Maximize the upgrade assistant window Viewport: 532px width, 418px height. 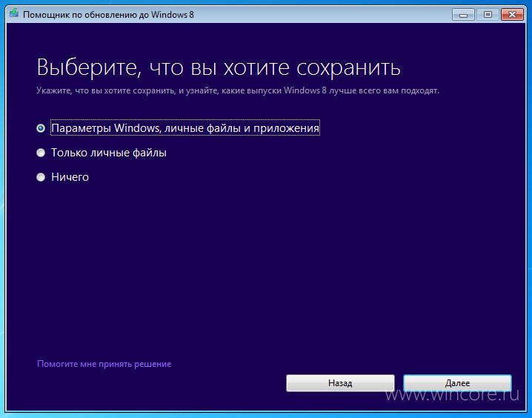pyautogui.click(x=488, y=15)
